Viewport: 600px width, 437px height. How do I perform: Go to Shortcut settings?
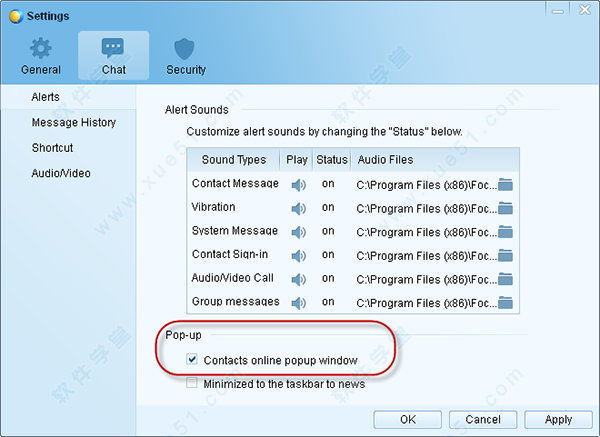52,148
